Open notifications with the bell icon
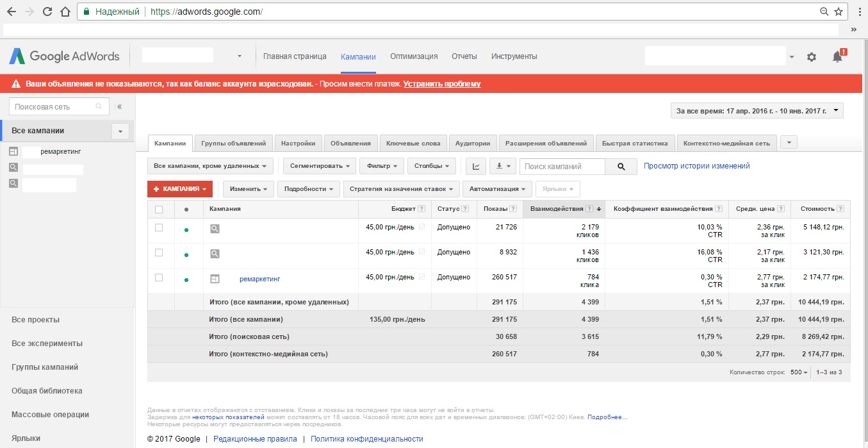Image resolution: width=868 pixels, height=448 pixels. click(x=837, y=56)
